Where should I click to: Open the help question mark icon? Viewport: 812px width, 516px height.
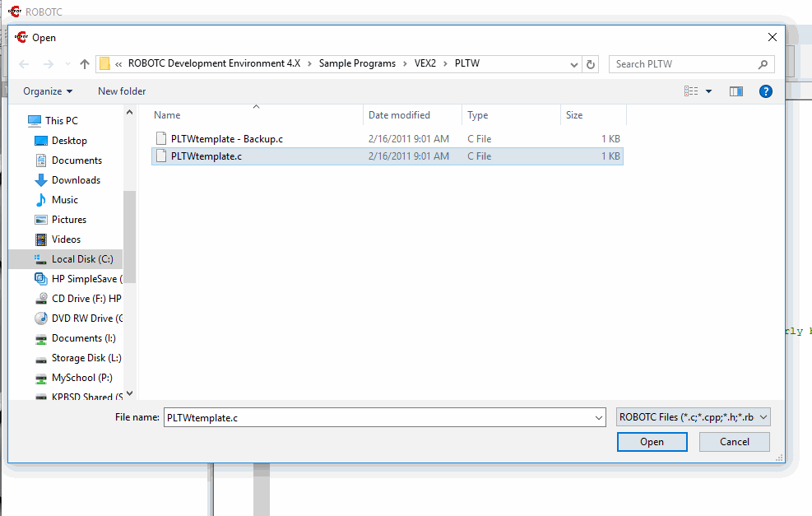(x=765, y=91)
